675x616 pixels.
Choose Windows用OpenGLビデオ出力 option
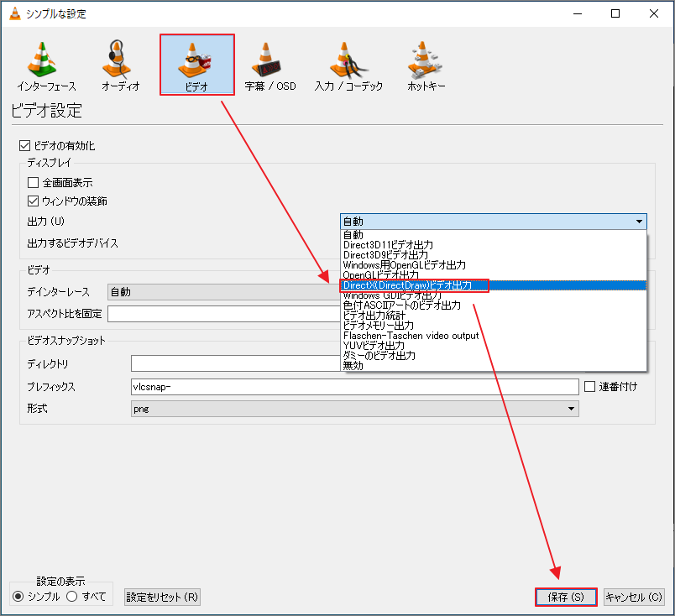coord(494,264)
